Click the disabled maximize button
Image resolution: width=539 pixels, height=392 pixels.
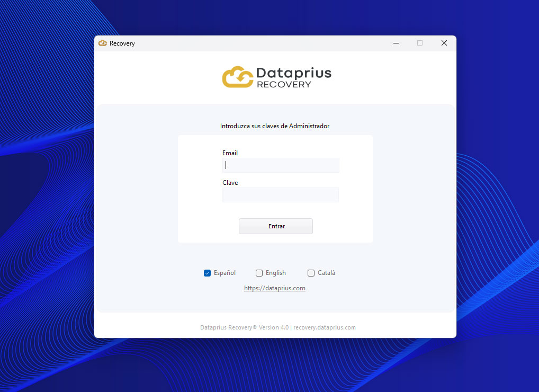(x=420, y=43)
